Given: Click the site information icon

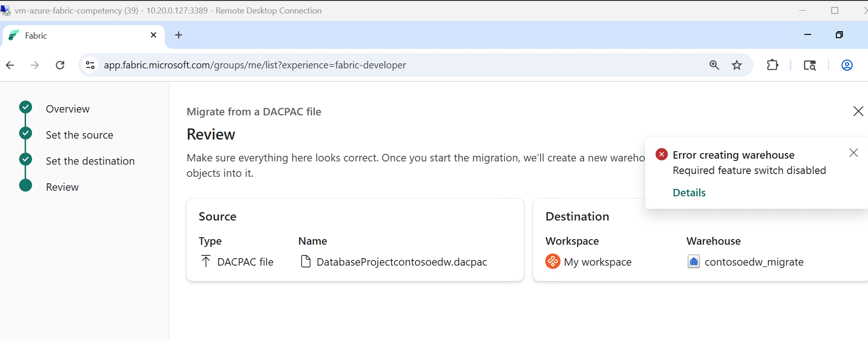Looking at the screenshot, I should (90, 65).
